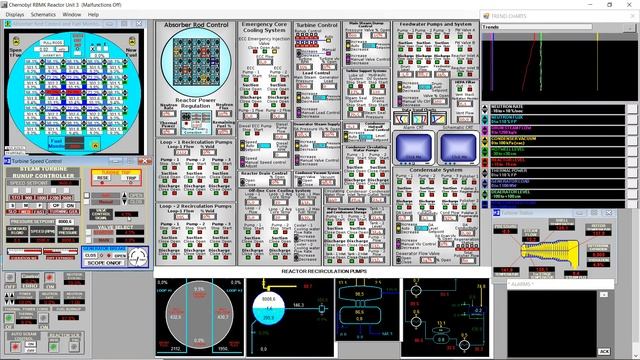640x360 pixels.
Task: Open the Window menu
Action: [x=71, y=14]
